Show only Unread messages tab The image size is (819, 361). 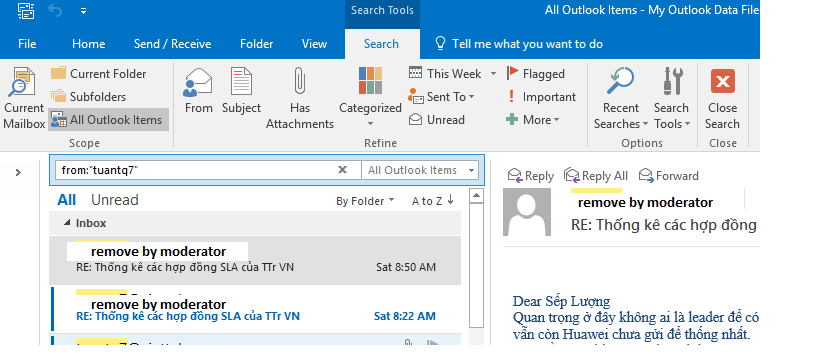[114, 200]
